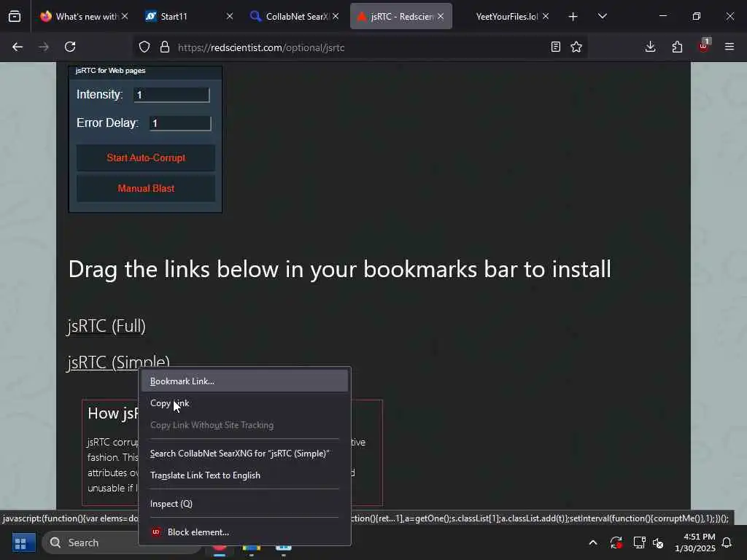The height and width of the screenshot is (560, 747).
Task: Click Start Auto-Corrupt button
Action: (146, 157)
